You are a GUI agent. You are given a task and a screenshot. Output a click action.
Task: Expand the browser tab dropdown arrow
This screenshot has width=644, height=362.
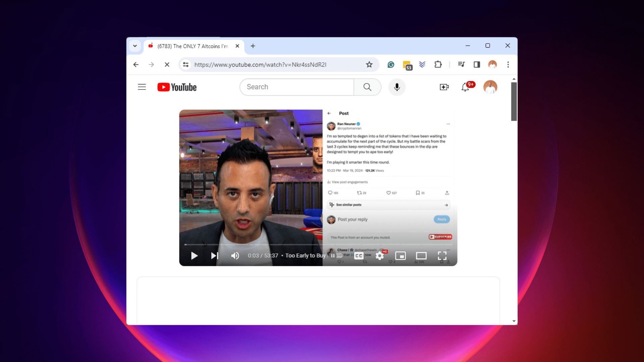point(135,46)
